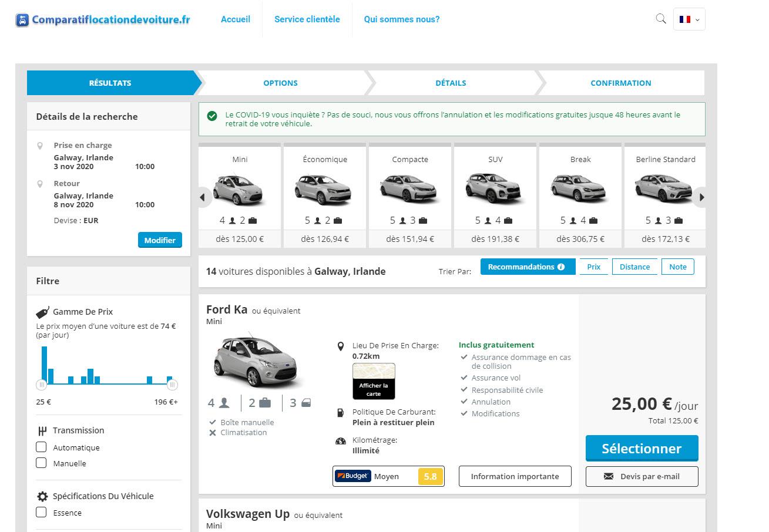The height and width of the screenshot is (532, 769).
Task: Open the Afficher la carte map thumbnail
Action: point(374,382)
